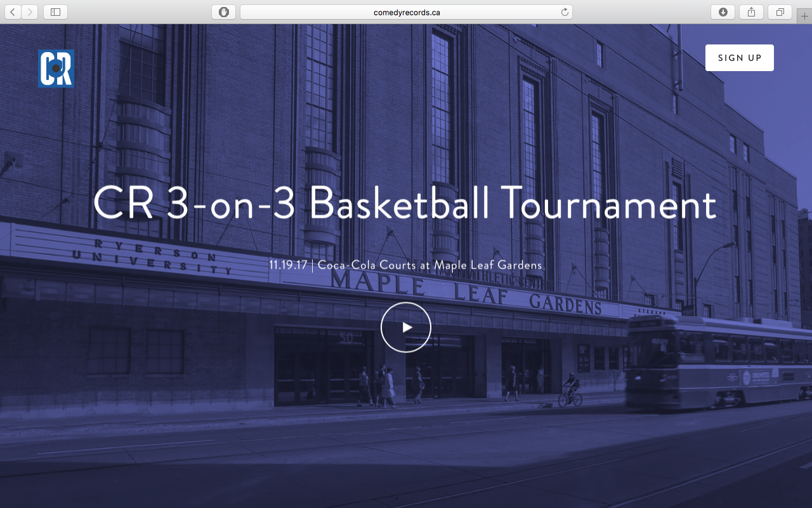Click the SIGN UP button
This screenshot has height=508, width=812.
pos(740,58)
